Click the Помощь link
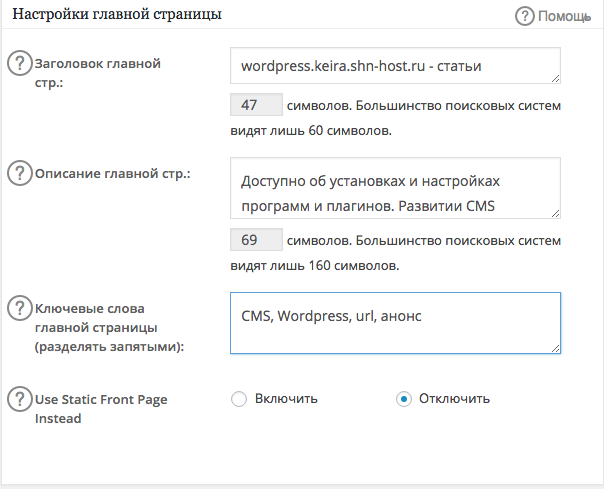 (564, 17)
